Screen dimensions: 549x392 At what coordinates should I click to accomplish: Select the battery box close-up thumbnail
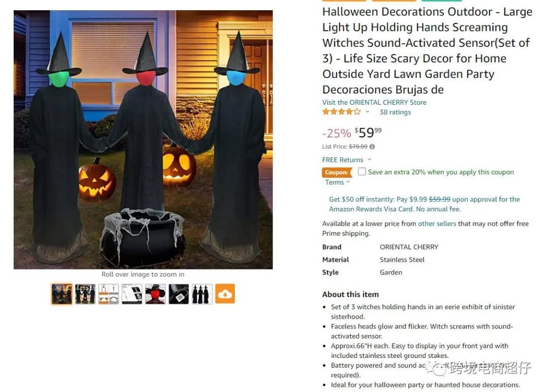(x=178, y=293)
